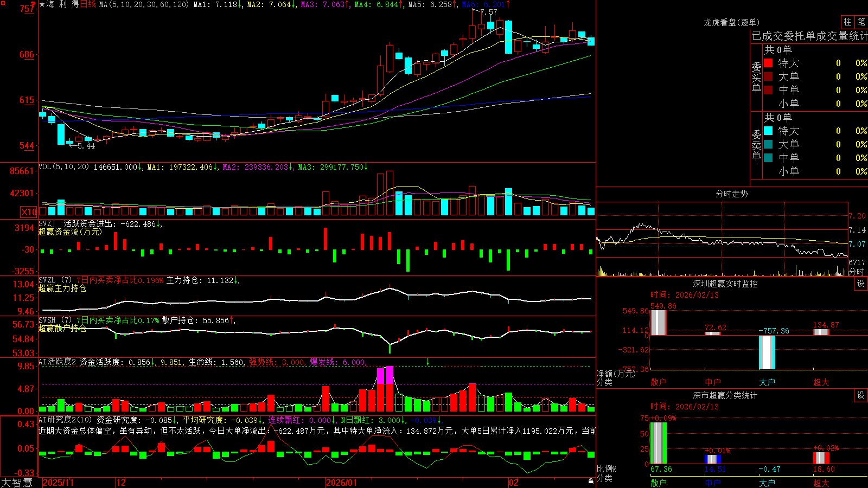
Task: Select the 2026/01 date marker
Action: (x=342, y=483)
